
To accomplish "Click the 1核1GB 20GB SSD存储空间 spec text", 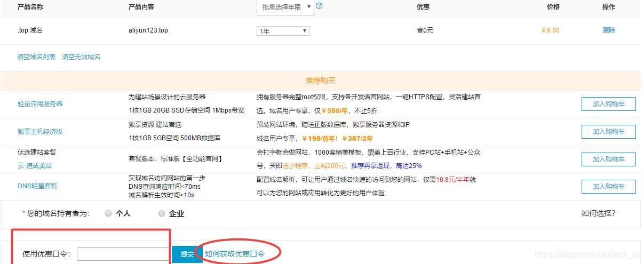I will click(170, 110).
